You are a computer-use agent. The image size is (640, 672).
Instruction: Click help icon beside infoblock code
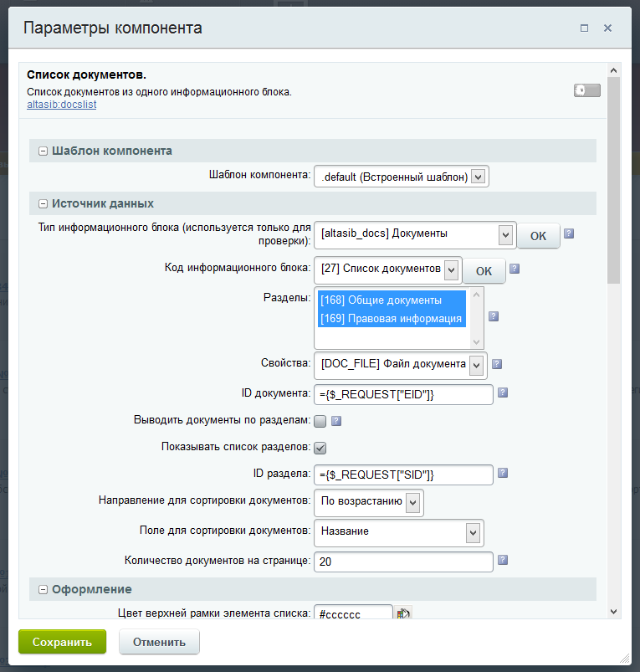pyautogui.click(x=515, y=269)
